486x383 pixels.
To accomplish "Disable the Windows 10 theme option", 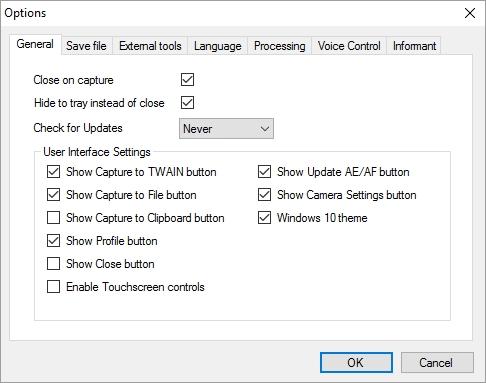I will click(264, 218).
